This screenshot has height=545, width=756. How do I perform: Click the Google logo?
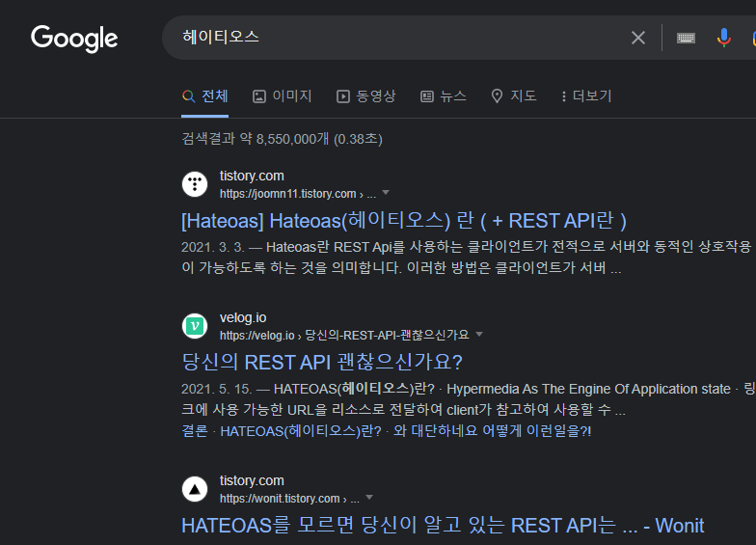pyautogui.click(x=74, y=39)
